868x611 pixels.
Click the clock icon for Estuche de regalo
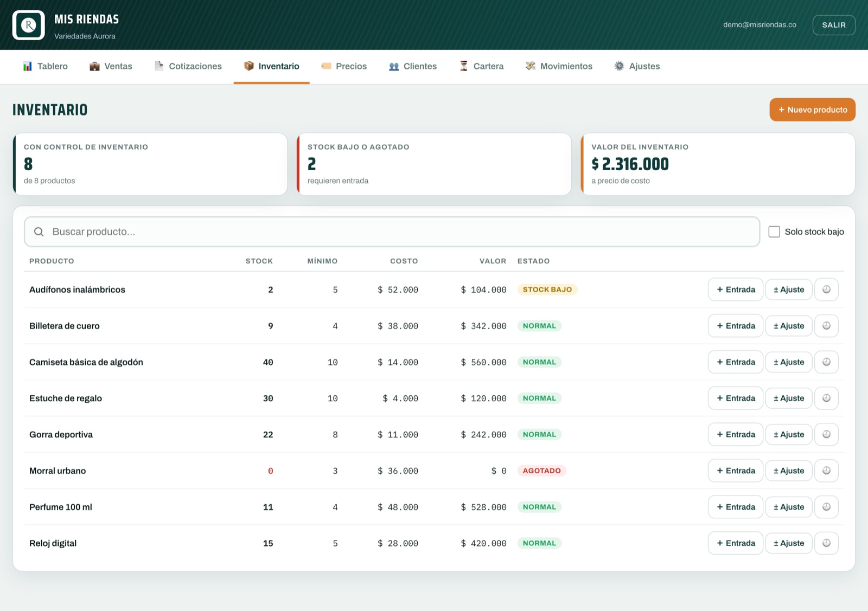(826, 398)
